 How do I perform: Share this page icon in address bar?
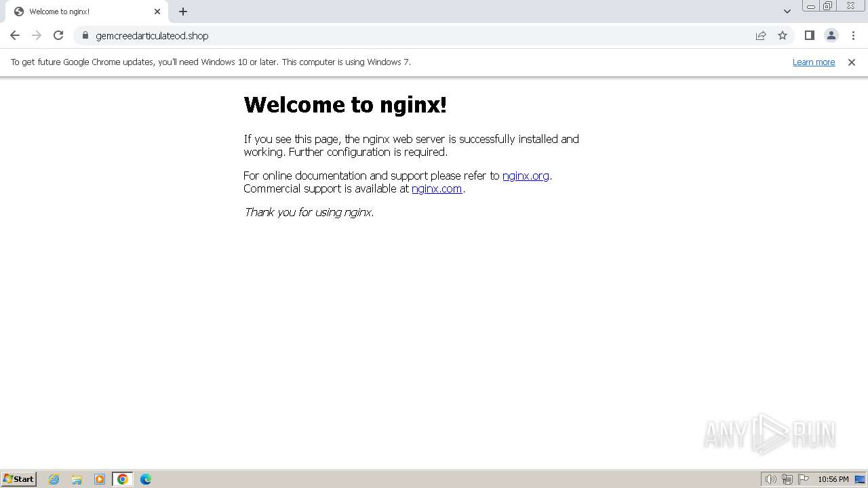pyautogui.click(x=761, y=35)
